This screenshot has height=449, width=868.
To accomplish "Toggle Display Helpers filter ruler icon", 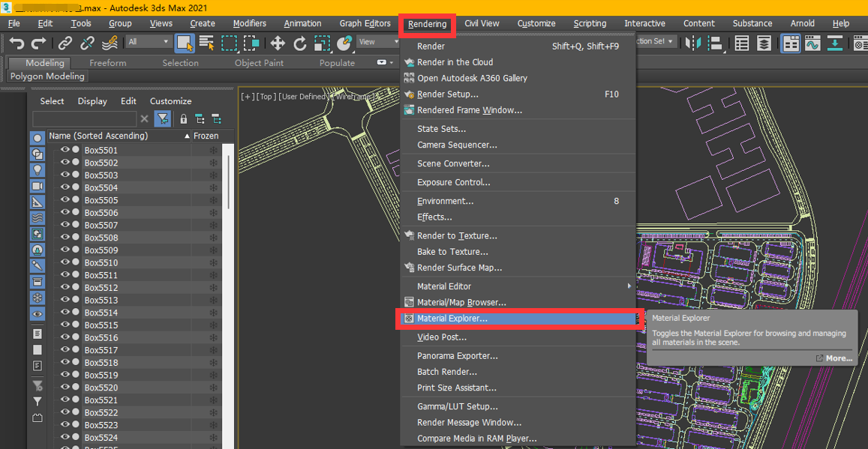I will 37,202.
